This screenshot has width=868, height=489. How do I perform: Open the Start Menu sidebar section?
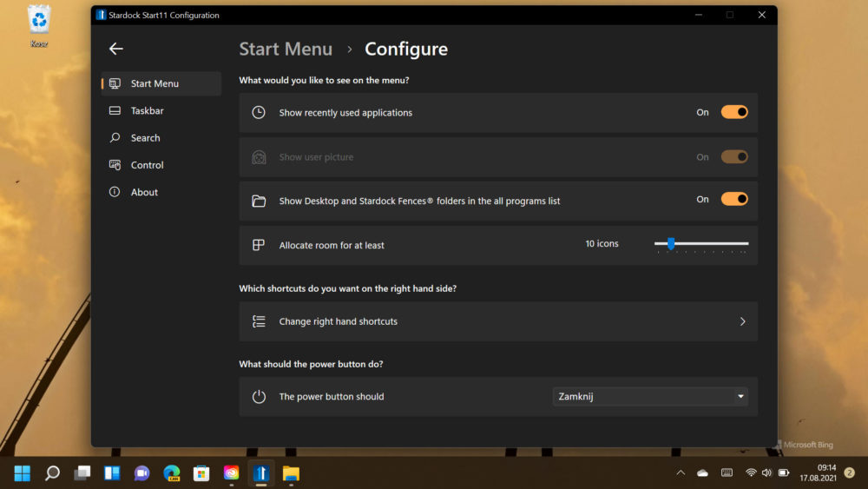tap(161, 83)
